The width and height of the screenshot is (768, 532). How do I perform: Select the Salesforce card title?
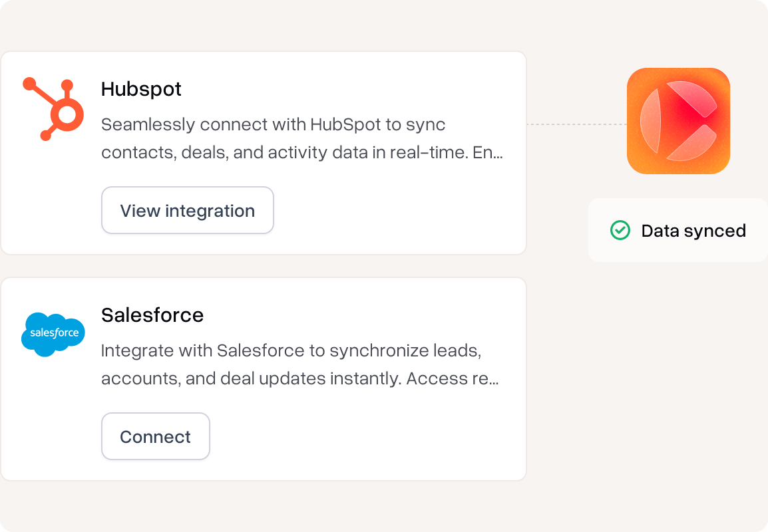point(152,315)
